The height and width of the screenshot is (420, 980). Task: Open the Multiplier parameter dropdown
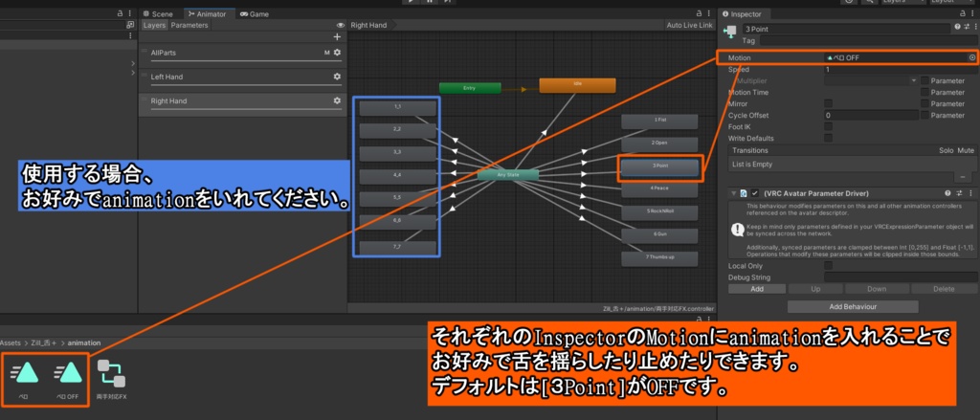pyautogui.click(x=871, y=80)
